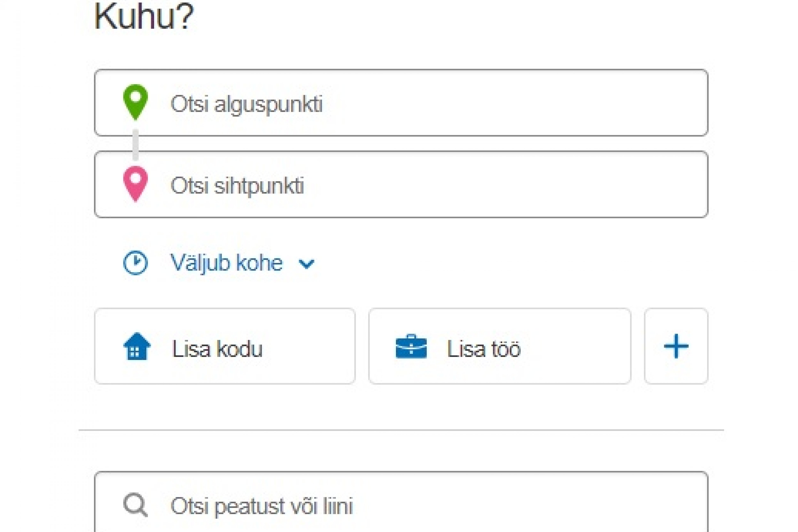Click the magnifying glass search icon

[135, 505]
